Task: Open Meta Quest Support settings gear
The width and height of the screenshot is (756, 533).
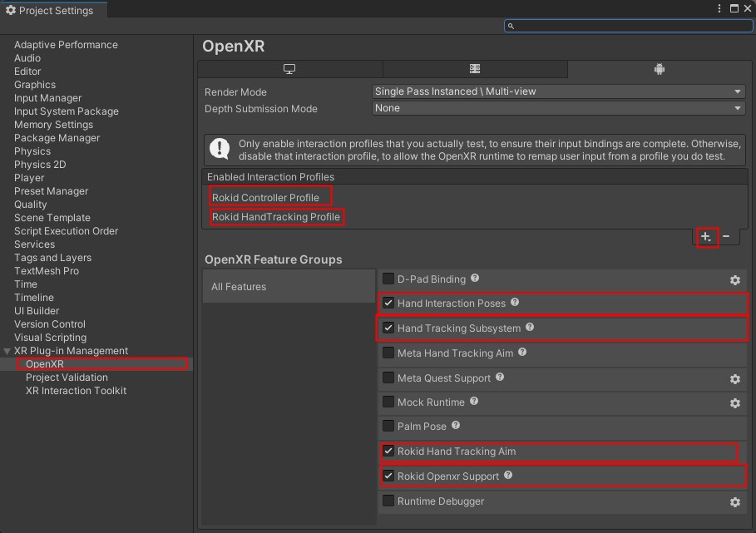Action: click(x=734, y=379)
